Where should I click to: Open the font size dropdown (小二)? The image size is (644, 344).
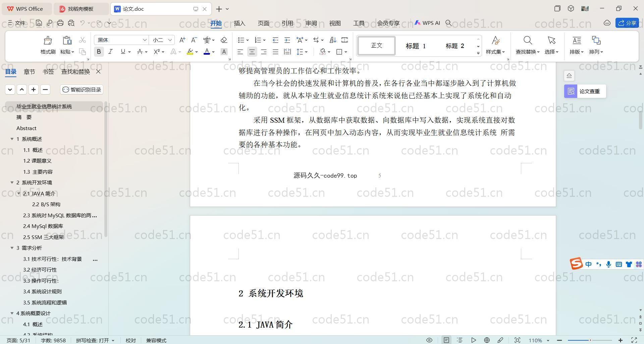coord(170,40)
